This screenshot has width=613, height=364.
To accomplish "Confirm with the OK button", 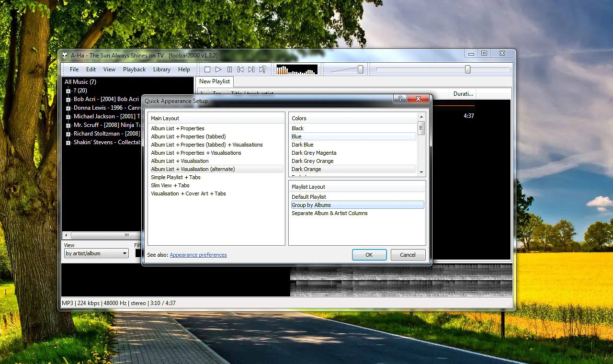I will [x=369, y=254].
